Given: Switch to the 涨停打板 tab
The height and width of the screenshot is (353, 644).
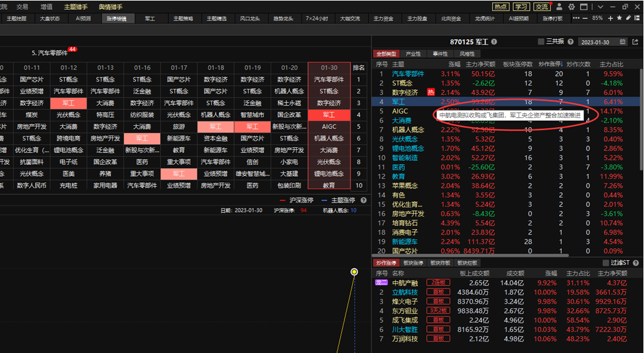Looking at the screenshot, I should (553, 18).
